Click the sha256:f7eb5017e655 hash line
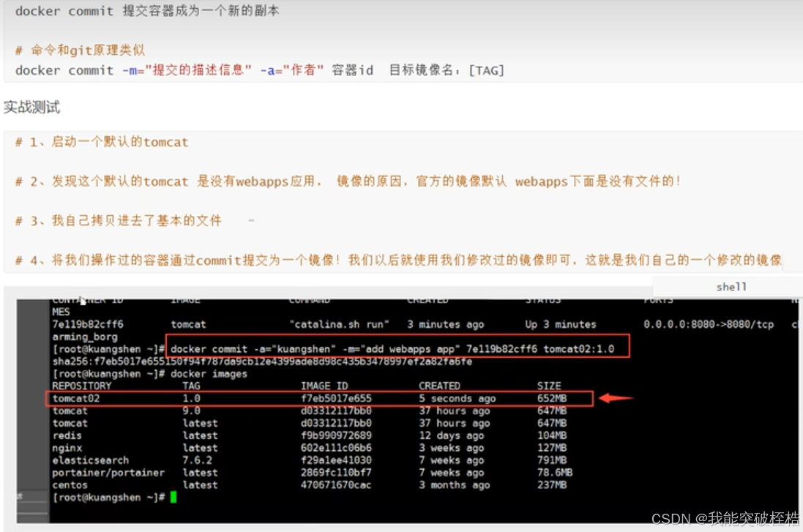803x532 pixels. tap(262, 361)
